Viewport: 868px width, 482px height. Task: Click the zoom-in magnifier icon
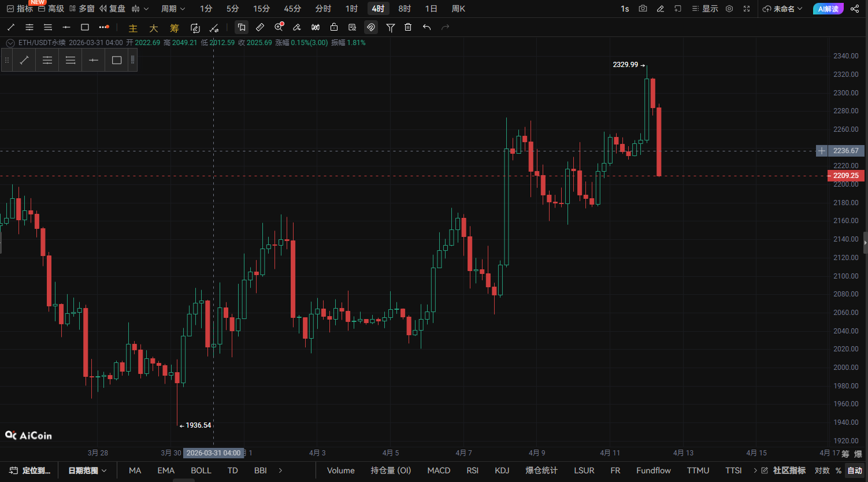279,27
